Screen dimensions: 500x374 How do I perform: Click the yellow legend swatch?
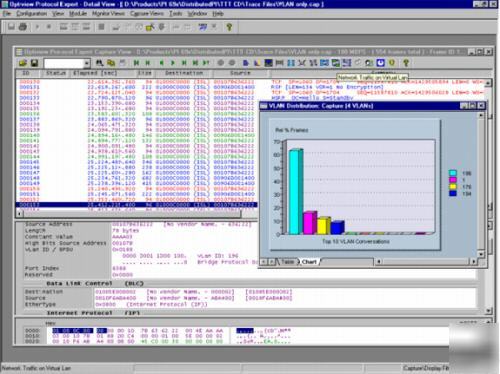[x=453, y=187]
